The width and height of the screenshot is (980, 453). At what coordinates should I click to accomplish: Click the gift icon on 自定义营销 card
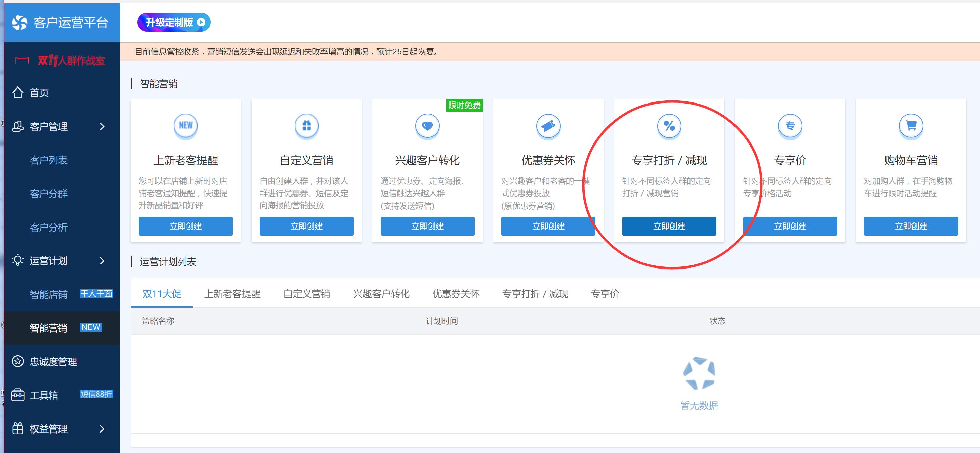coord(306,126)
